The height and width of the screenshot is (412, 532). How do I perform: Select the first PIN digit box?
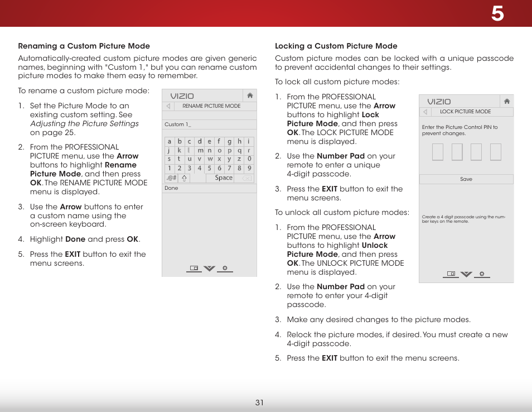438,152
